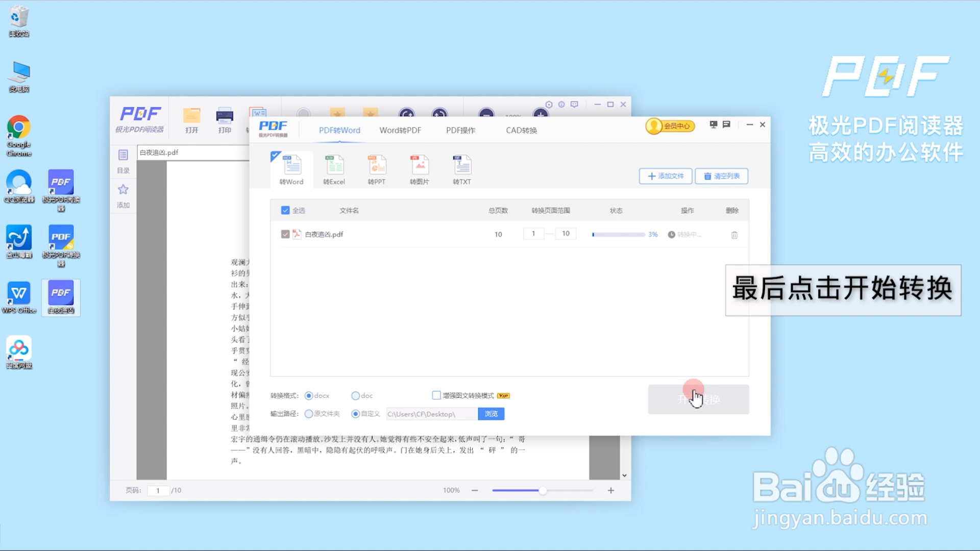
Task: Delete 白夜追凶.pdf using the trash icon
Action: tap(734, 235)
